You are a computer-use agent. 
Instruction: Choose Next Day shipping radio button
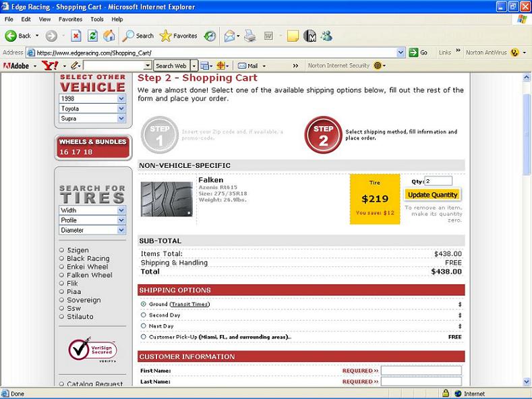[x=144, y=326]
